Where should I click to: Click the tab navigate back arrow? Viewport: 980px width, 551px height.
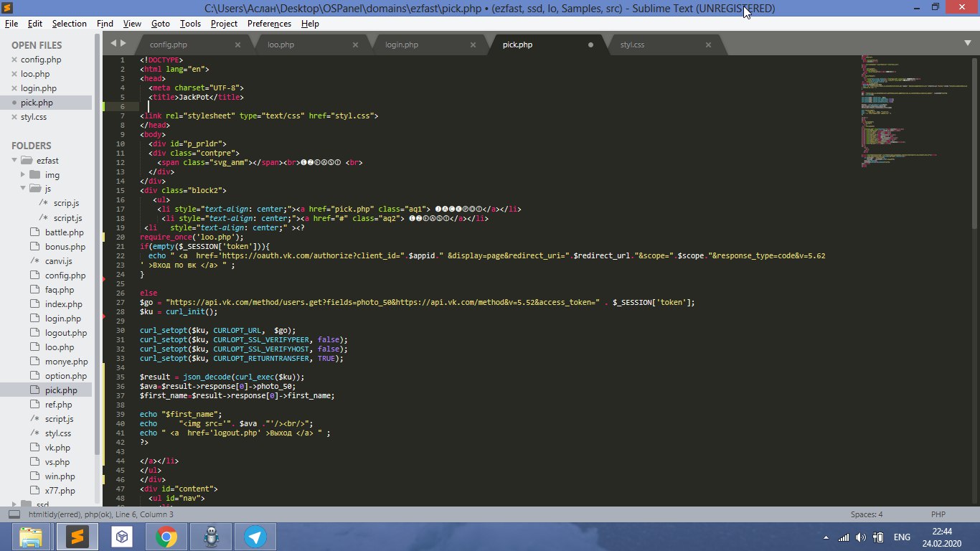click(113, 44)
